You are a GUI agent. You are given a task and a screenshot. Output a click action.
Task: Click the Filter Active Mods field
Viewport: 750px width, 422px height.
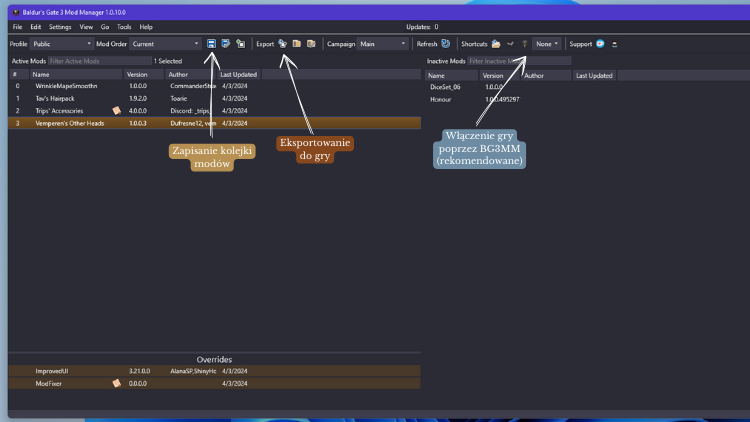[x=99, y=61]
